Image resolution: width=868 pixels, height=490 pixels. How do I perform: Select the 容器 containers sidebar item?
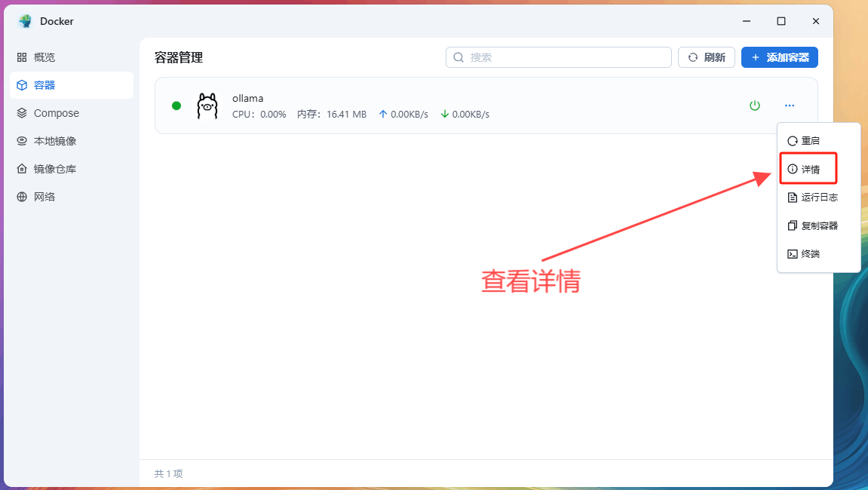click(x=44, y=85)
